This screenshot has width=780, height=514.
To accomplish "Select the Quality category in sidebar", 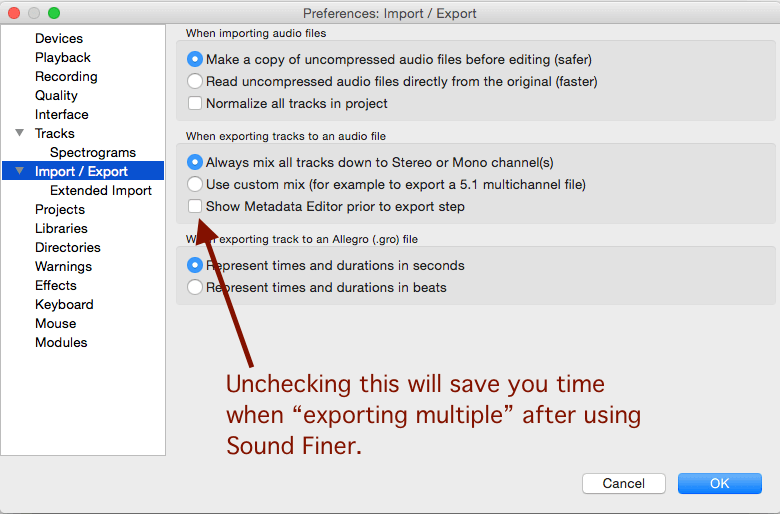I will coord(56,95).
